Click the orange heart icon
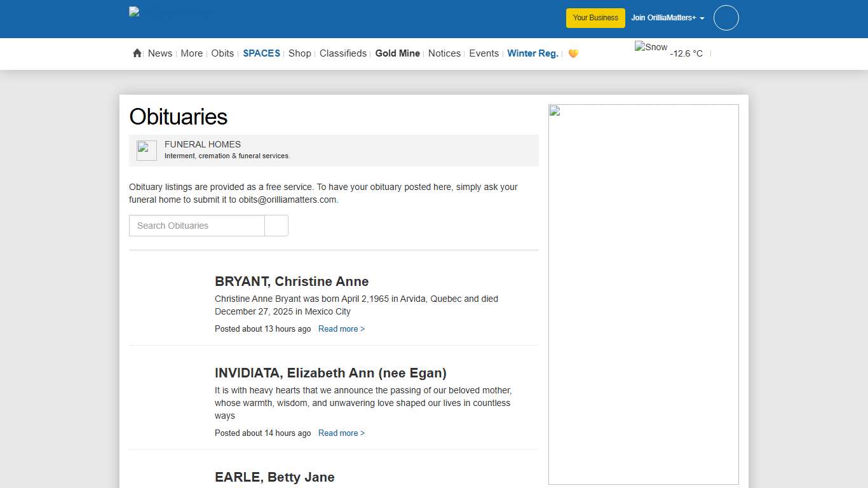 point(573,53)
